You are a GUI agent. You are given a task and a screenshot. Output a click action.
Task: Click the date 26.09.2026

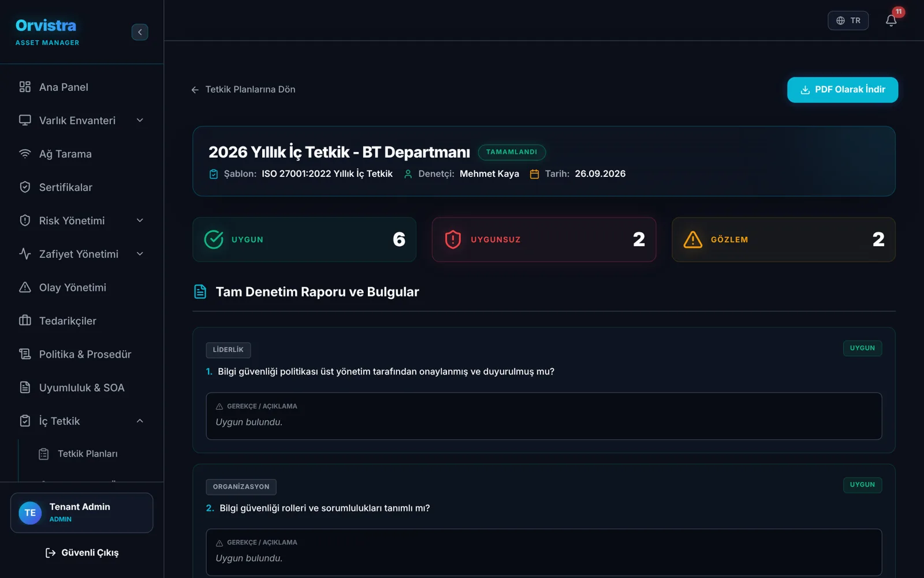(600, 173)
